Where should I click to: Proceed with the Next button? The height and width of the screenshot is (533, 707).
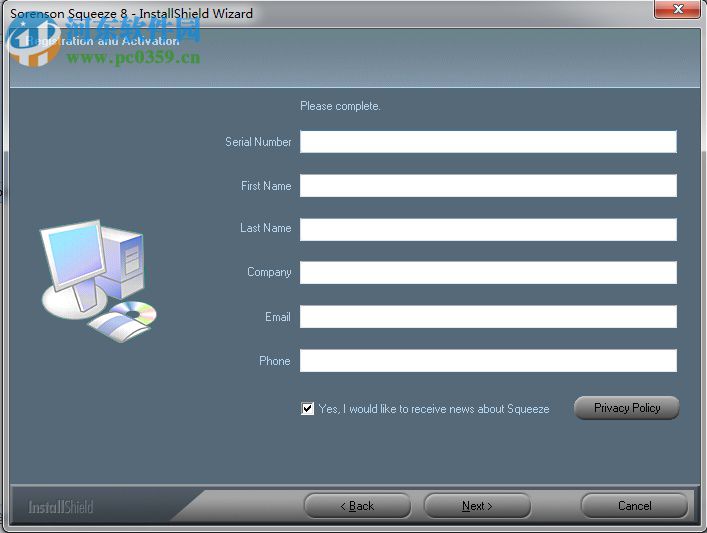pyautogui.click(x=477, y=506)
